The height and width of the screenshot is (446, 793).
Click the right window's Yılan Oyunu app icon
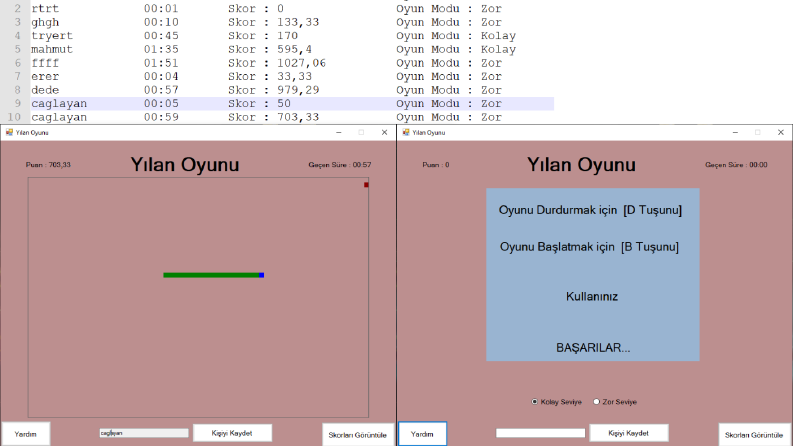(x=406, y=132)
